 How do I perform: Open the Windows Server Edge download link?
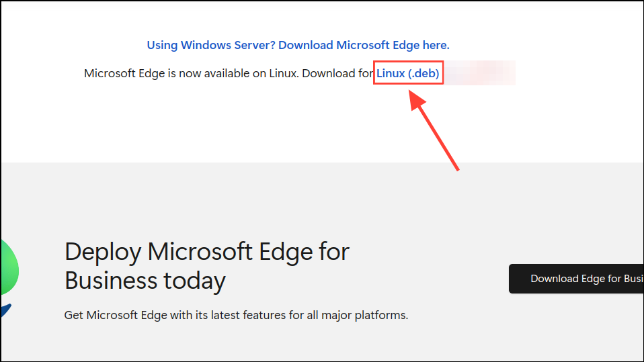tap(298, 46)
